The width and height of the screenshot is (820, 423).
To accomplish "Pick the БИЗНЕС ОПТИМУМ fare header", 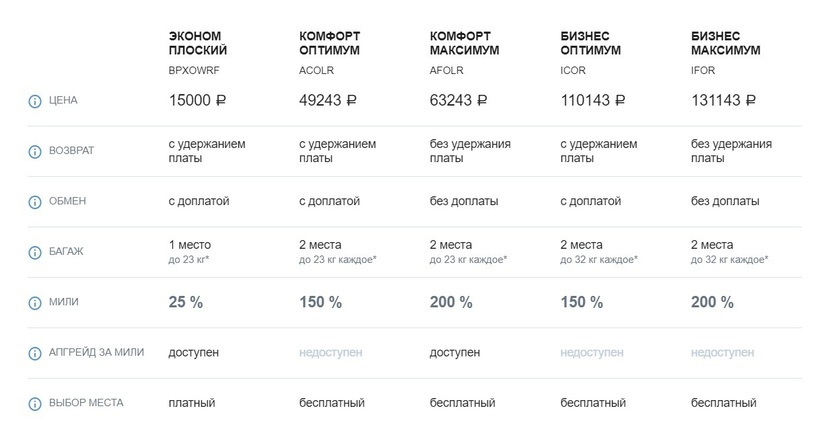I will (591, 43).
